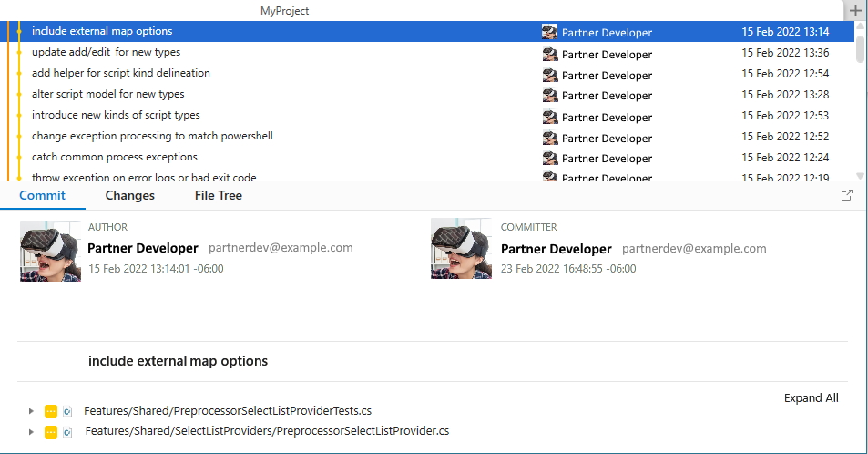Click Expand All link

coord(811,398)
